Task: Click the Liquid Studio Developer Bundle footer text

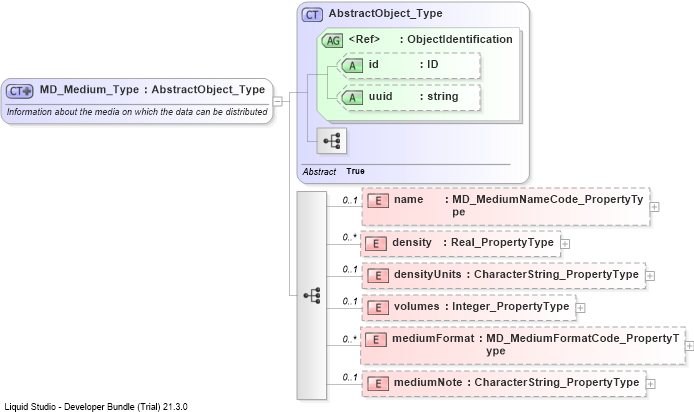Action: (x=96, y=407)
